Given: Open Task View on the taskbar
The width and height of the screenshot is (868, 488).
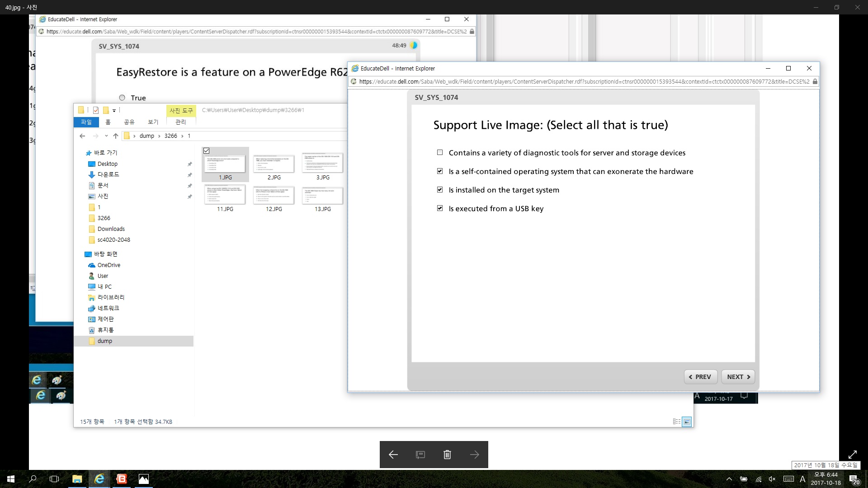Looking at the screenshot, I should coord(54,479).
